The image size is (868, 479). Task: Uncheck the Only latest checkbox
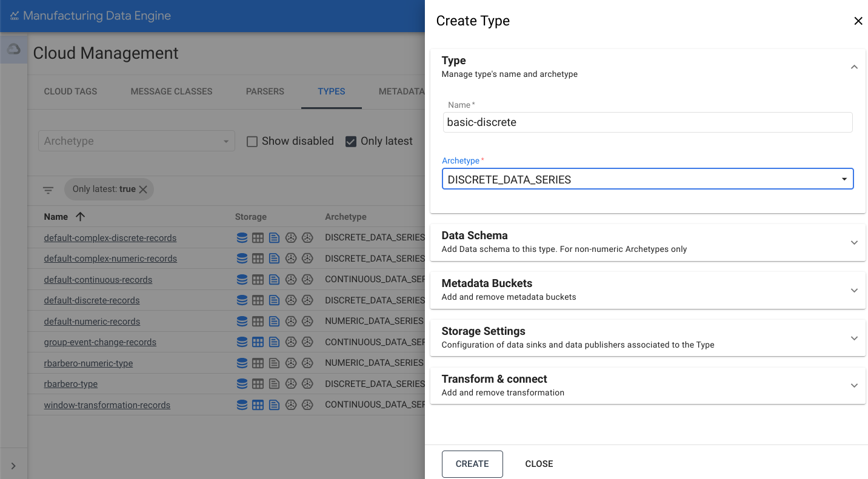(x=350, y=142)
